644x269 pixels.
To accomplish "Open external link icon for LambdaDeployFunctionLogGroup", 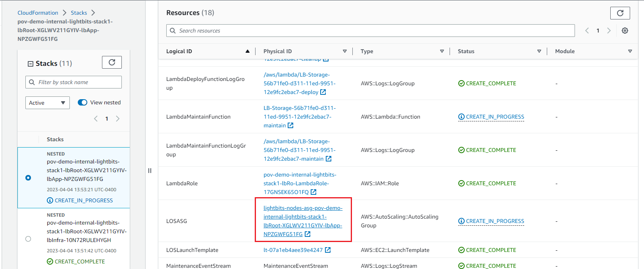I will (x=323, y=92).
